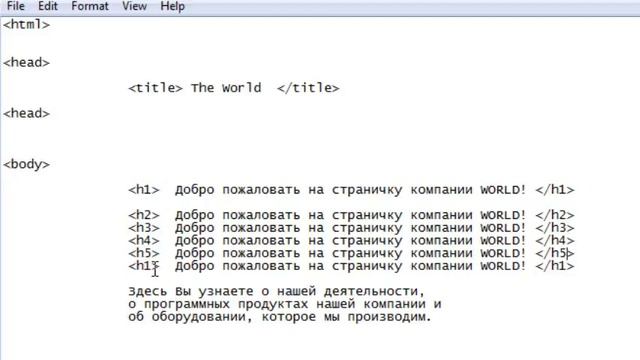Click the opening <h5> tag
The image size is (640, 360).
144,253
